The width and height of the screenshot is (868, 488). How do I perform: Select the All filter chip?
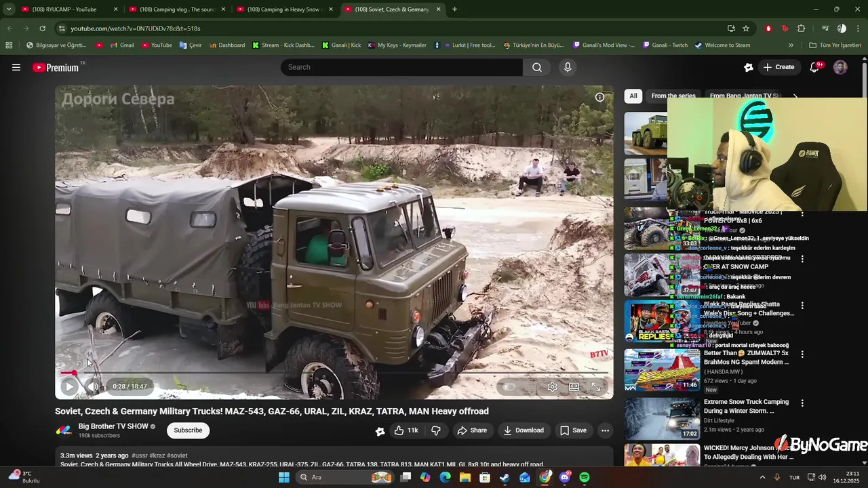pyautogui.click(x=633, y=96)
